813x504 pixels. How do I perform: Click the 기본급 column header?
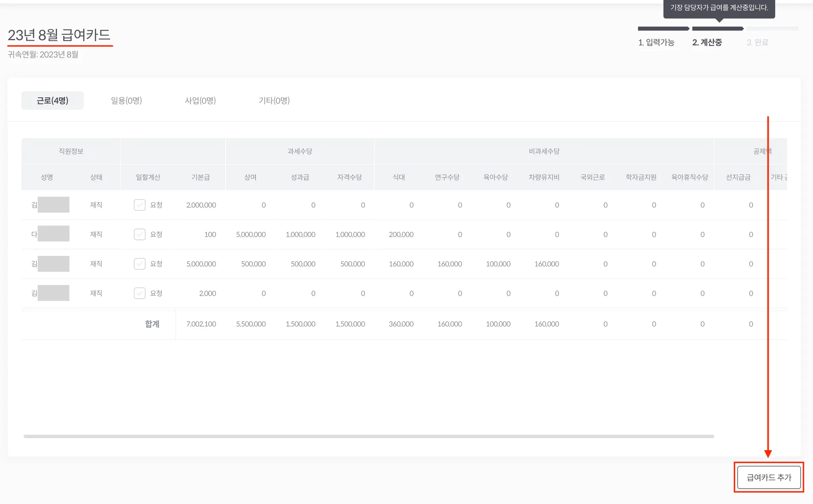click(200, 177)
